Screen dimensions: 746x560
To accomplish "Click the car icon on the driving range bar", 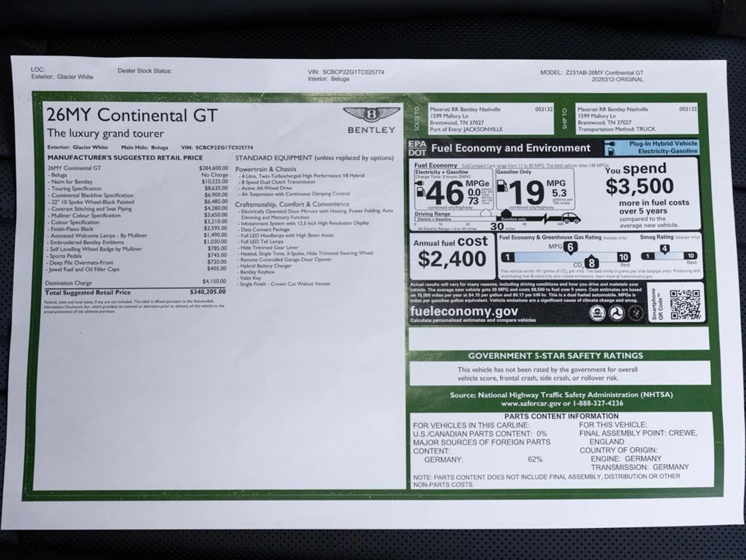I will click(571, 219).
